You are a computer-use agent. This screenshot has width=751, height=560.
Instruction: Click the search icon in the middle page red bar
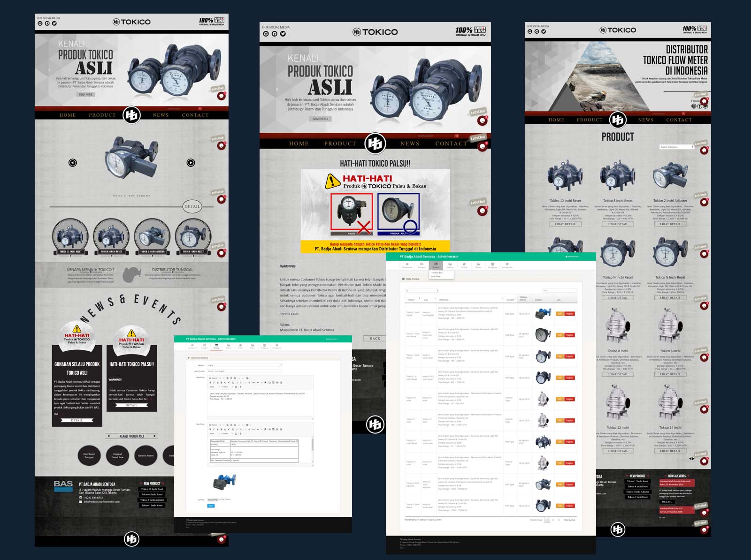point(456,136)
